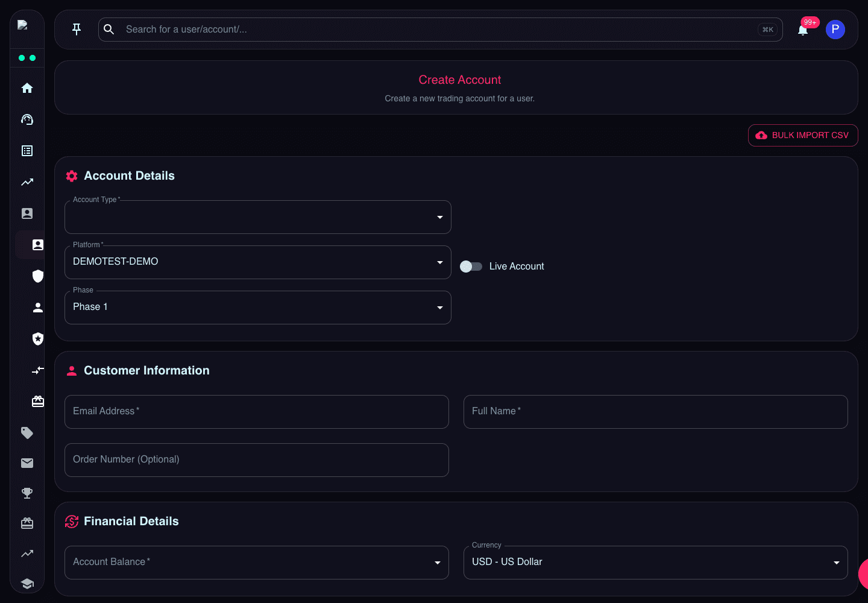Open the graduation cap sidebar icon
This screenshot has width=868, height=603.
[27, 584]
